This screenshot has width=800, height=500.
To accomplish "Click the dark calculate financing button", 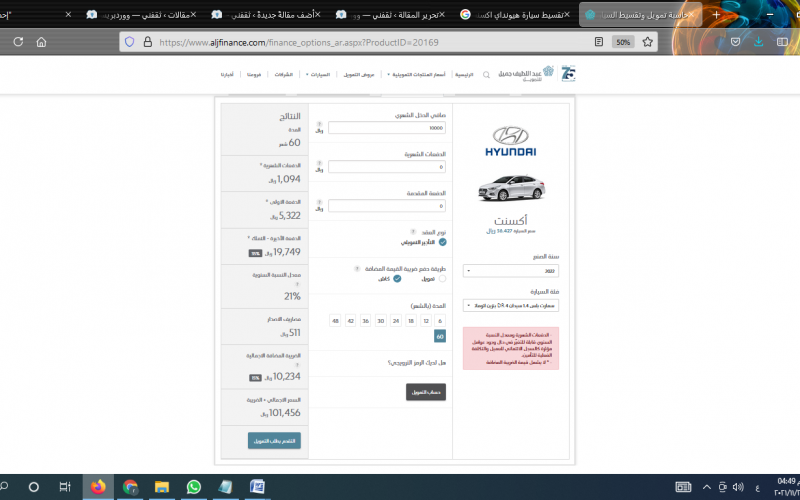I will (x=426, y=392).
